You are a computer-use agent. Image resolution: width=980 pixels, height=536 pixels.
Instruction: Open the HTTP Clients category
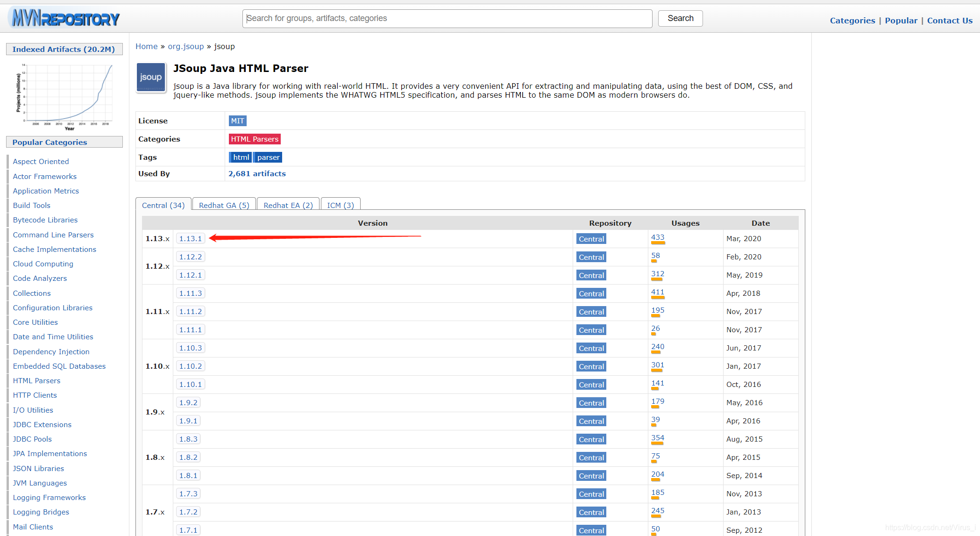pyautogui.click(x=35, y=395)
